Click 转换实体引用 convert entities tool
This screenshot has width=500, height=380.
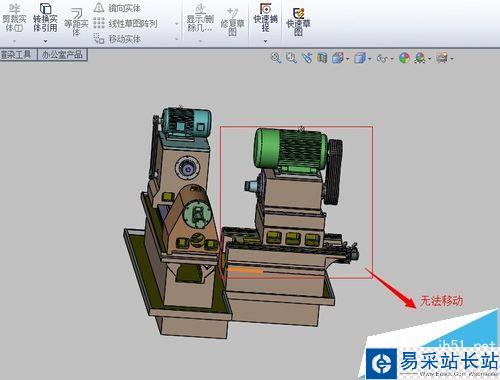(x=45, y=18)
